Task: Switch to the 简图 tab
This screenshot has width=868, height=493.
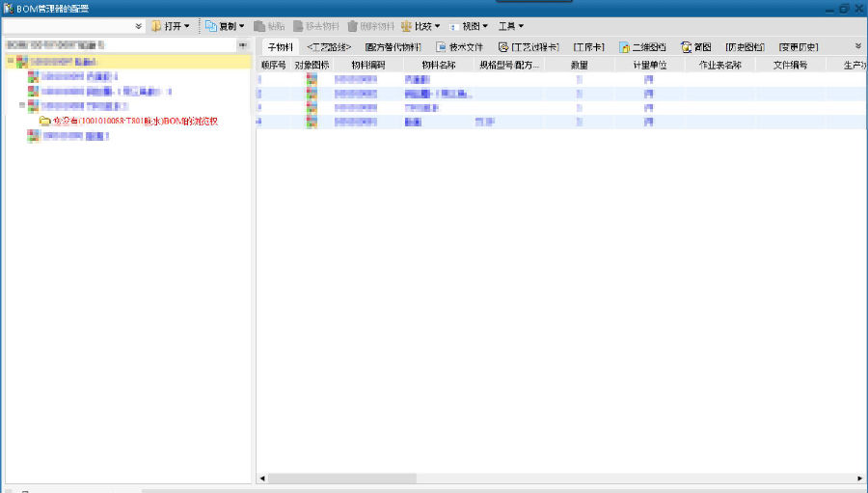Action: coord(695,47)
